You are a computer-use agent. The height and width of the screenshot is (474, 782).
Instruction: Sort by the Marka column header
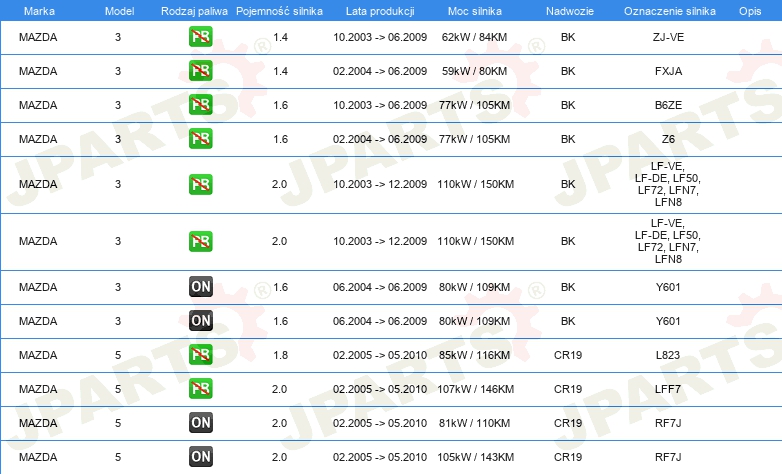point(39,11)
